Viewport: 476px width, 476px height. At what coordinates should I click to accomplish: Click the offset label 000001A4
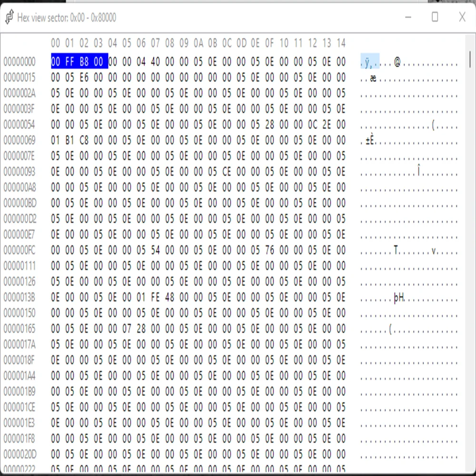pos(20,376)
